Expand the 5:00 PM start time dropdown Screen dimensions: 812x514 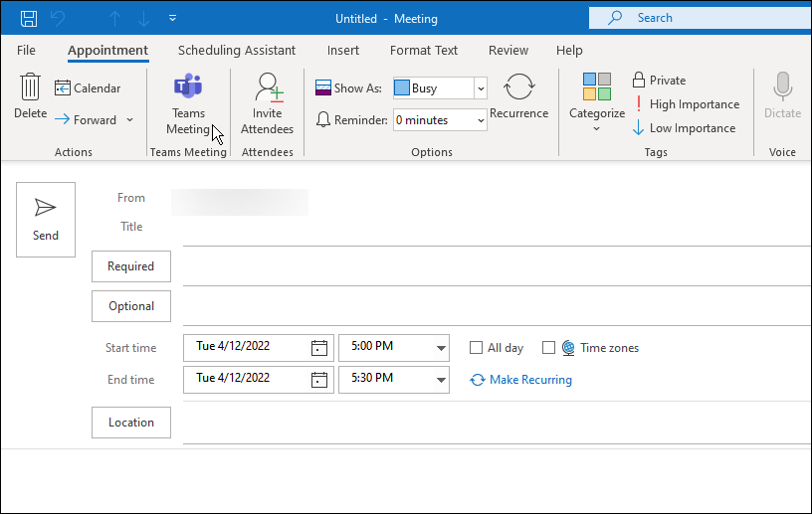pos(440,348)
